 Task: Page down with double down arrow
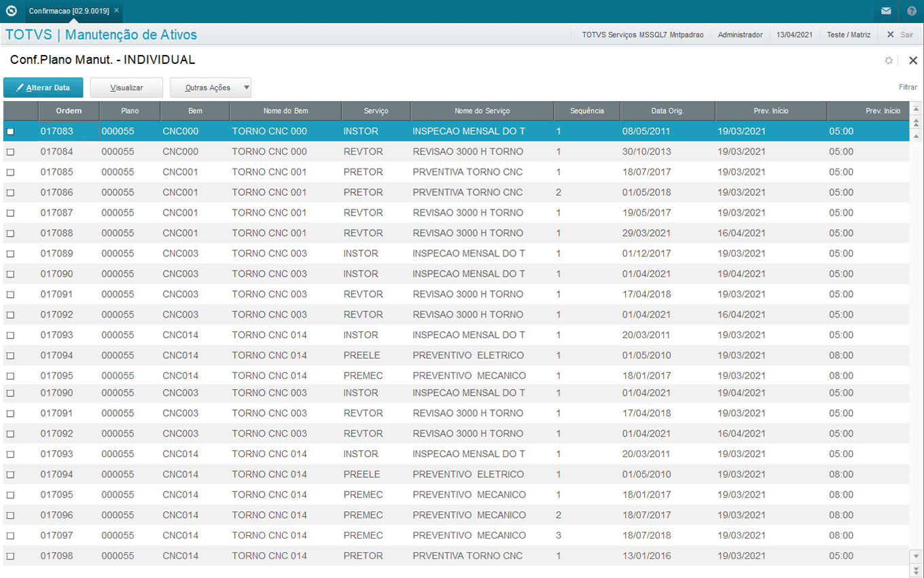[x=916, y=569]
